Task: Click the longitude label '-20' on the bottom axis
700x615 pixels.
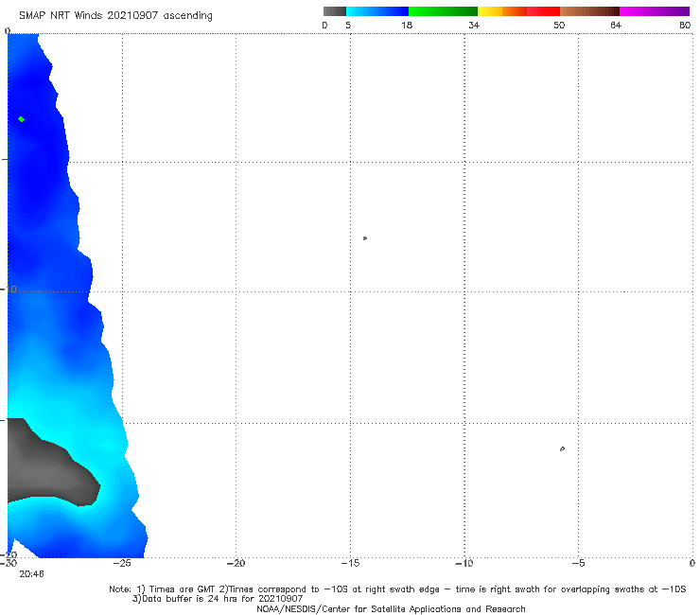Action: pyautogui.click(x=236, y=564)
